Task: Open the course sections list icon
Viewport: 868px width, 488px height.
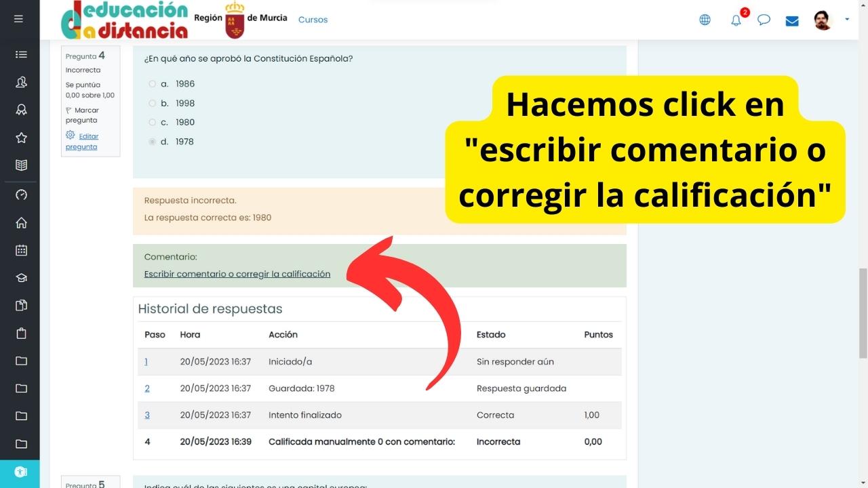Action: click(21, 55)
